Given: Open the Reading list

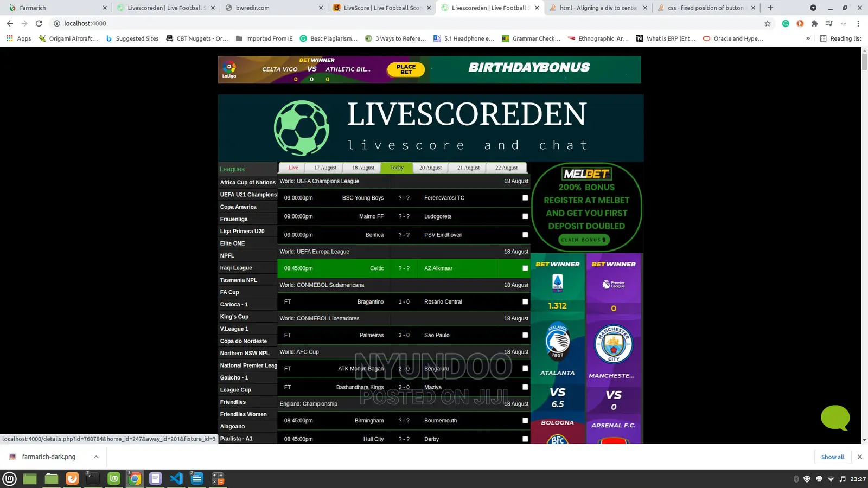Looking at the screenshot, I should coord(840,38).
